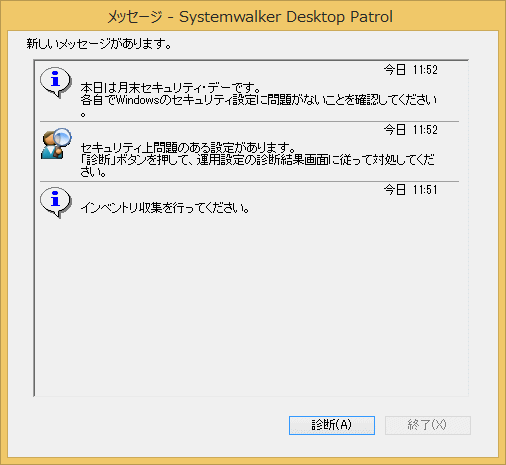Click the info bubble icon of first message
Screen dimensions: 506x465
[56, 82]
